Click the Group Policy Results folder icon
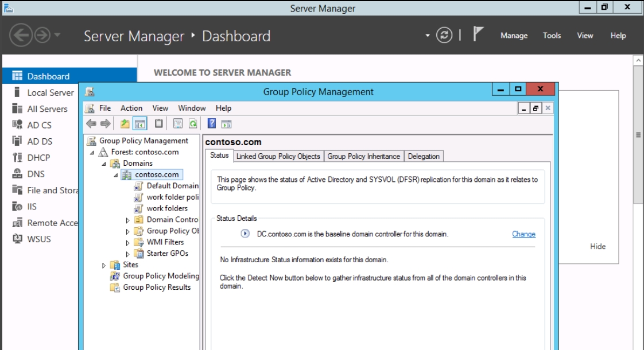 [x=115, y=287]
